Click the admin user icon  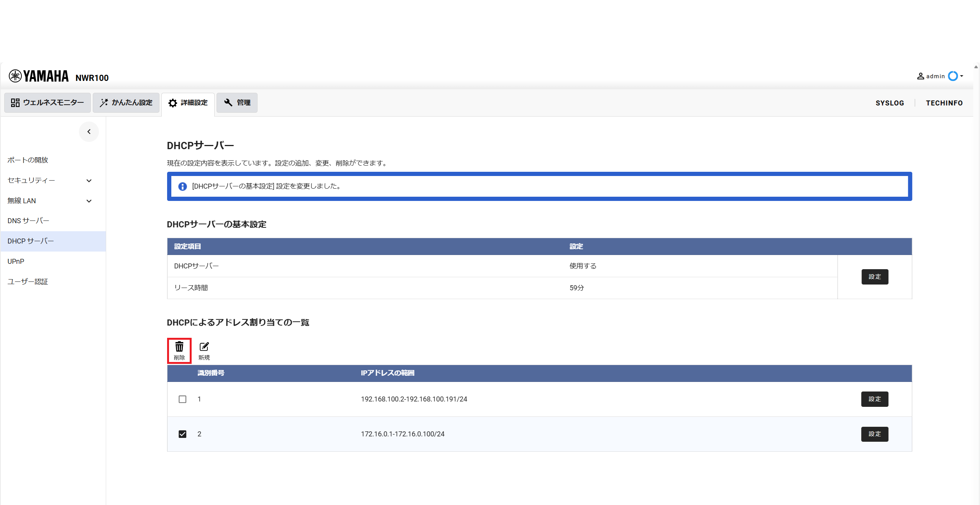(x=920, y=76)
